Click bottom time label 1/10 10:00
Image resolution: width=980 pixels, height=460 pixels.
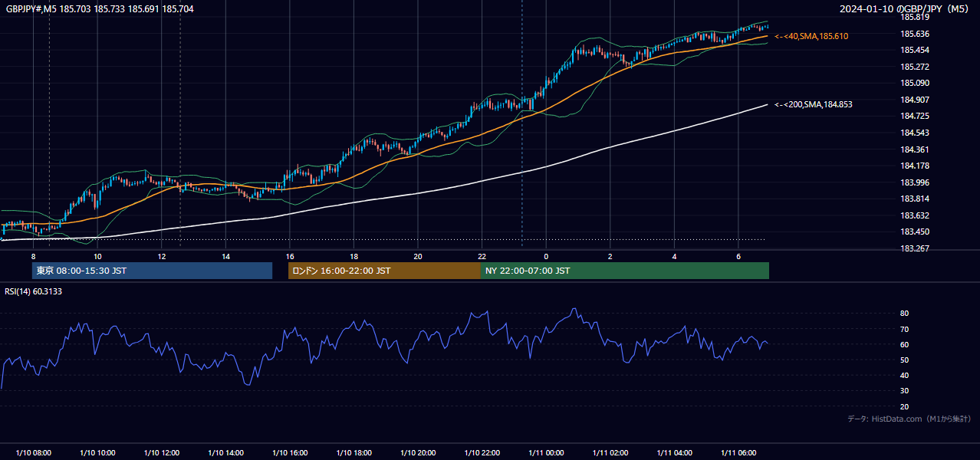pos(97,453)
